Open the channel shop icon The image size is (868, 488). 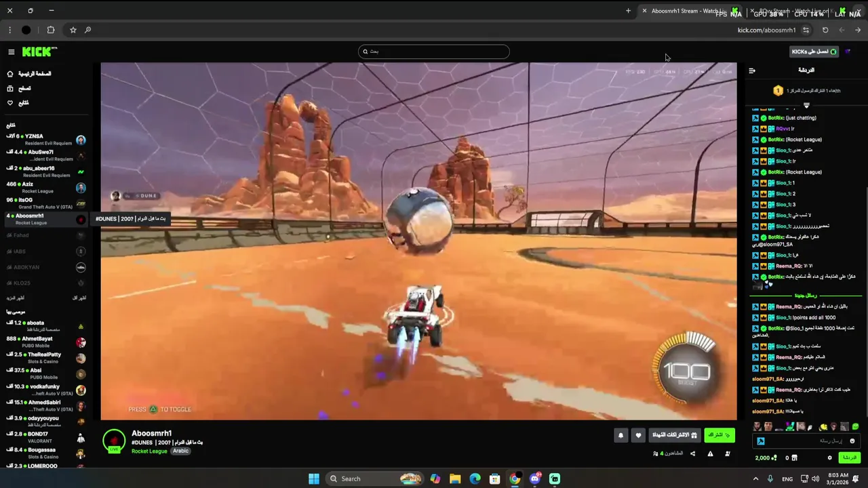[x=795, y=457]
